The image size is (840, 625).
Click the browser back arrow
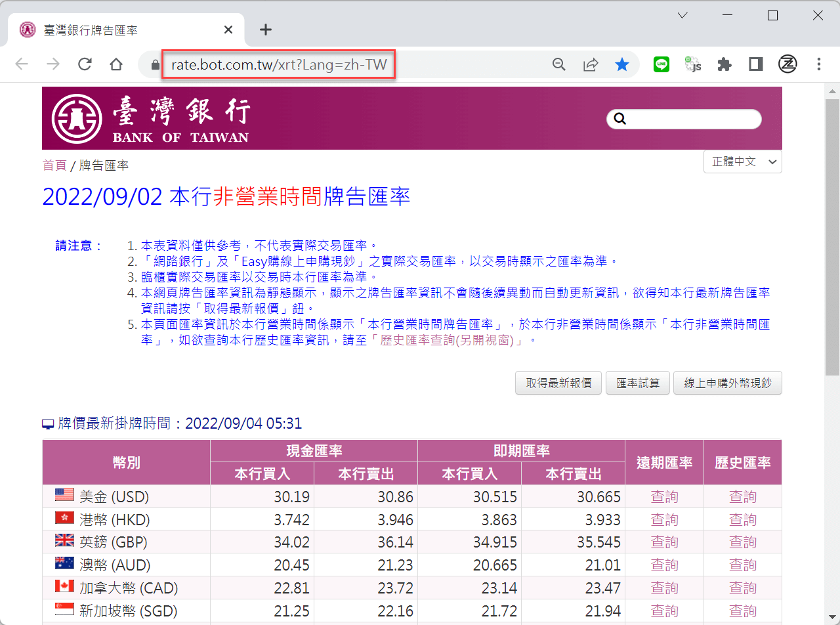22,64
